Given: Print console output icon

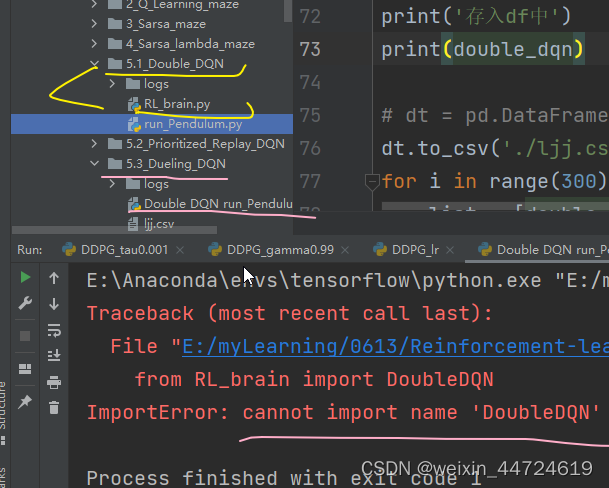Looking at the screenshot, I should coord(54,382).
